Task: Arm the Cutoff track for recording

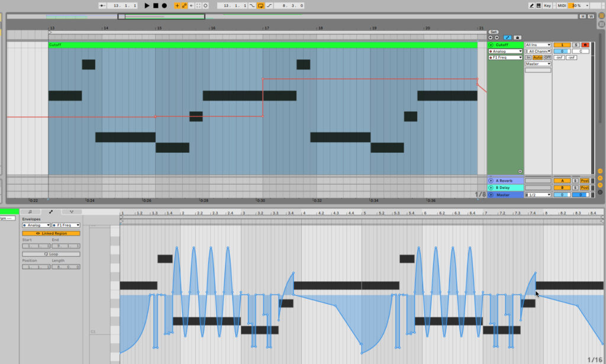Action: point(585,45)
